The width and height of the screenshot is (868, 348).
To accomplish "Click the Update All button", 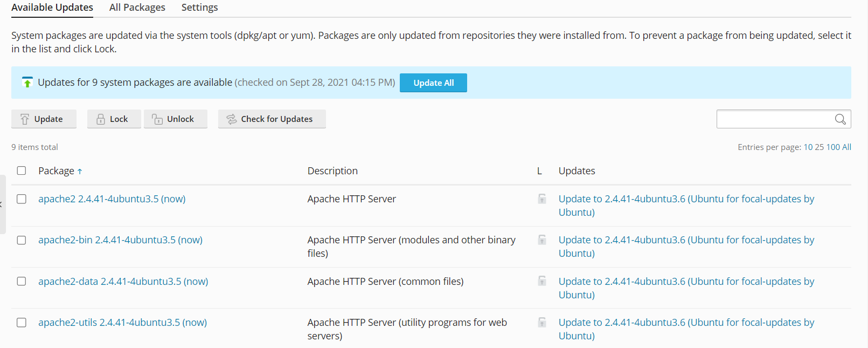I will (x=433, y=83).
